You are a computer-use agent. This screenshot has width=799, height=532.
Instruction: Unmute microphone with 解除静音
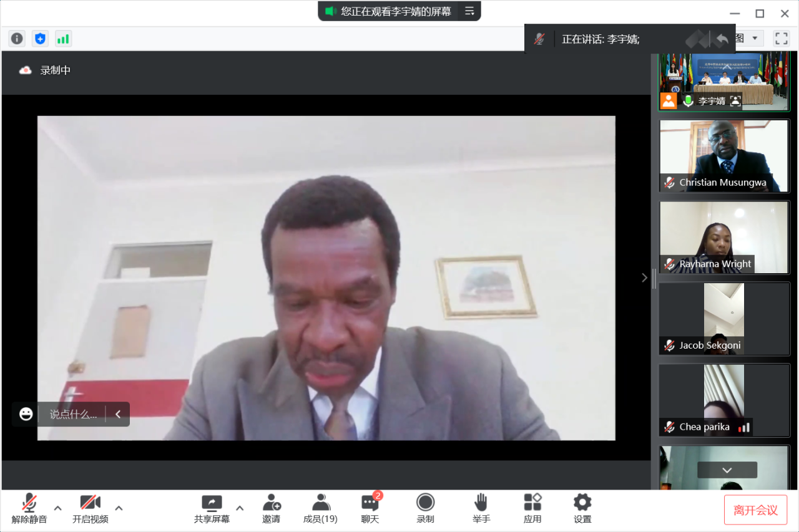(29, 508)
